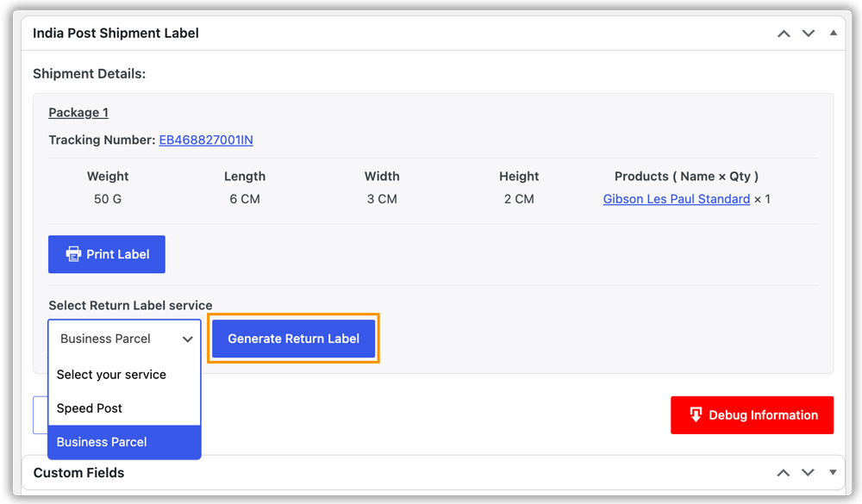Image resolution: width=862 pixels, height=504 pixels.
Task: Choose Speed Post option
Action: tap(125, 408)
